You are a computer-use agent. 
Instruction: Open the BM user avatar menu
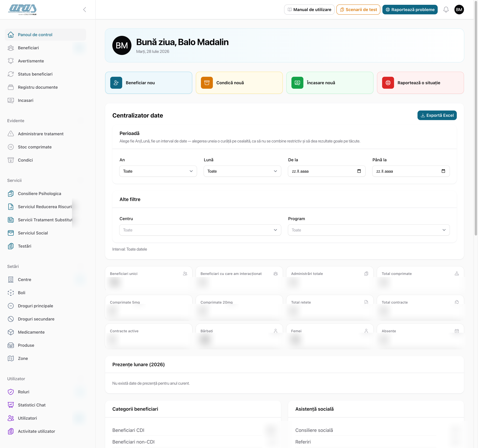(x=459, y=10)
